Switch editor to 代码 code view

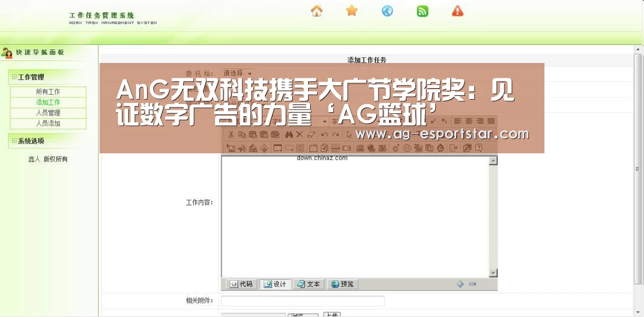coord(241,284)
